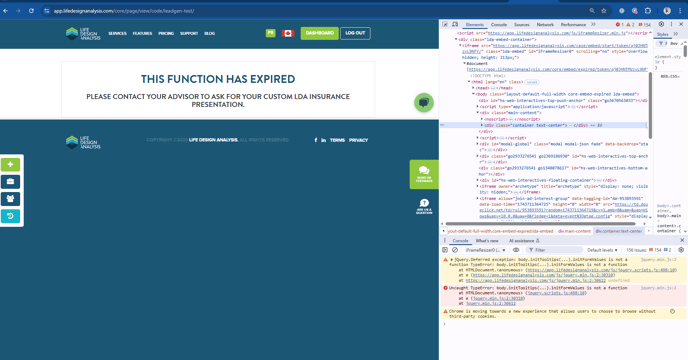The image size is (688, 360).
Task: Open the AI assistance drawer tab
Action: 524,241
